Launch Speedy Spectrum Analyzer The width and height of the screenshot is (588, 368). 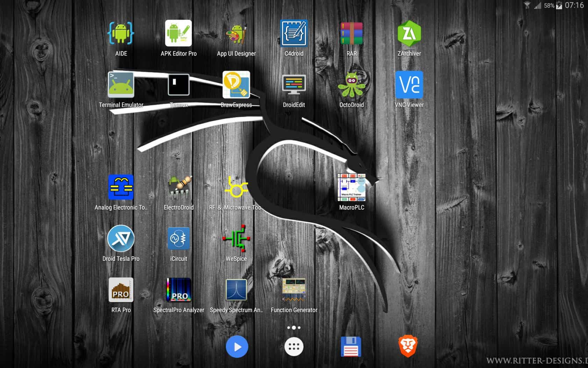(236, 290)
